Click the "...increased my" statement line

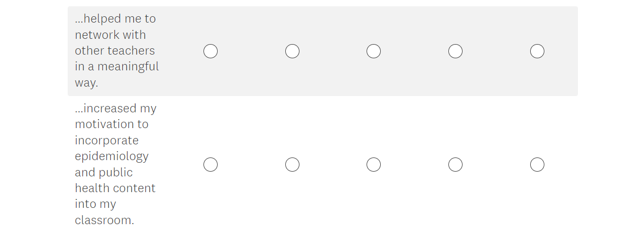[116, 109]
